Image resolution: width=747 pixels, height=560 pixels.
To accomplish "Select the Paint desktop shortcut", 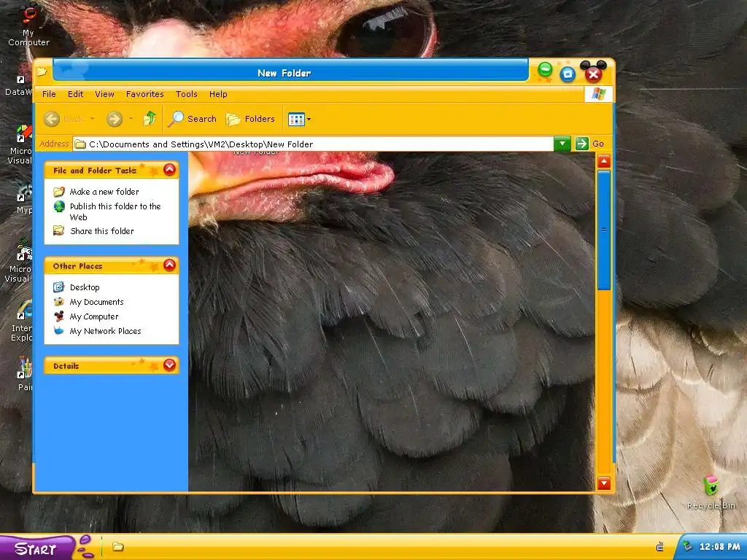I will (x=26, y=375).
